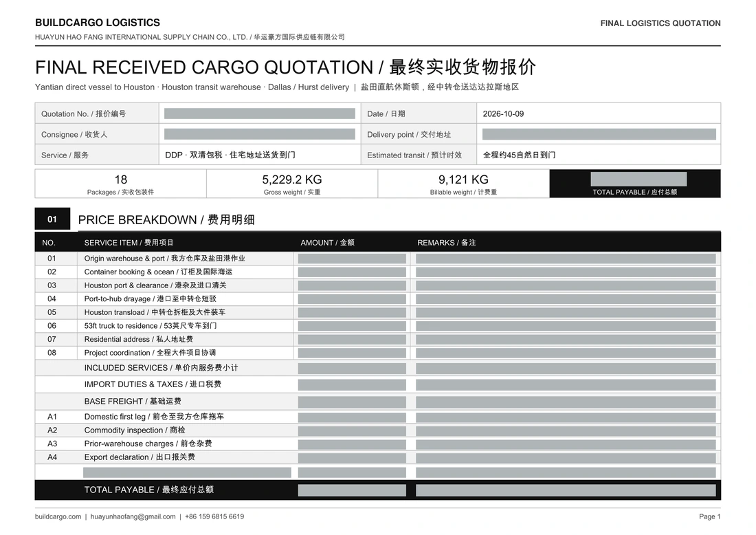Click the 53ft truck to residence item
756x535 pixels.
point(151,326)
